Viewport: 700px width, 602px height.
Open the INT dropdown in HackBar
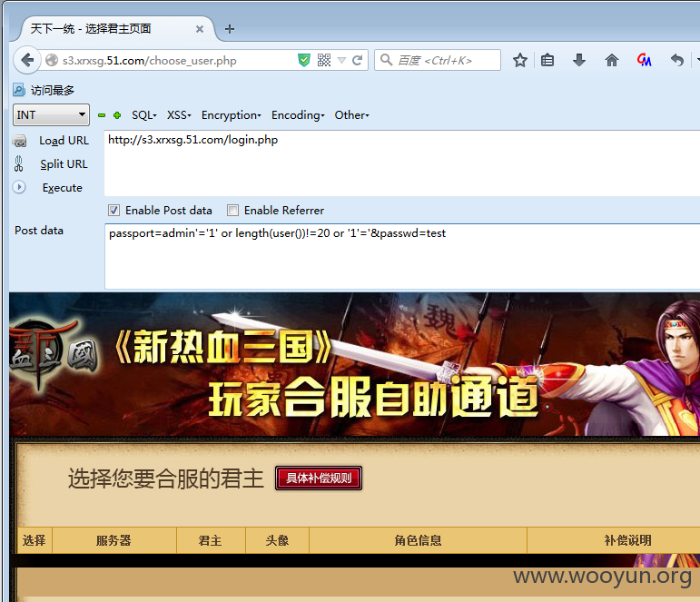pyautogui.click(x=51, y=114)
